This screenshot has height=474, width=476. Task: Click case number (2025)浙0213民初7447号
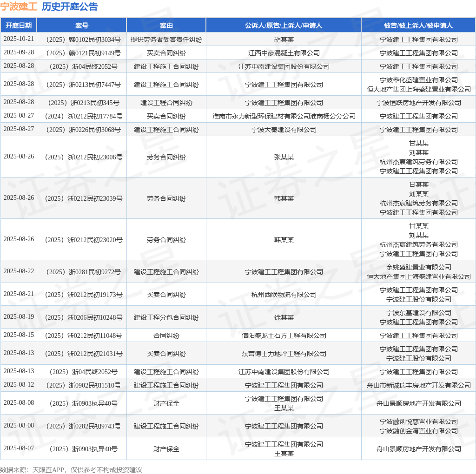82,85
